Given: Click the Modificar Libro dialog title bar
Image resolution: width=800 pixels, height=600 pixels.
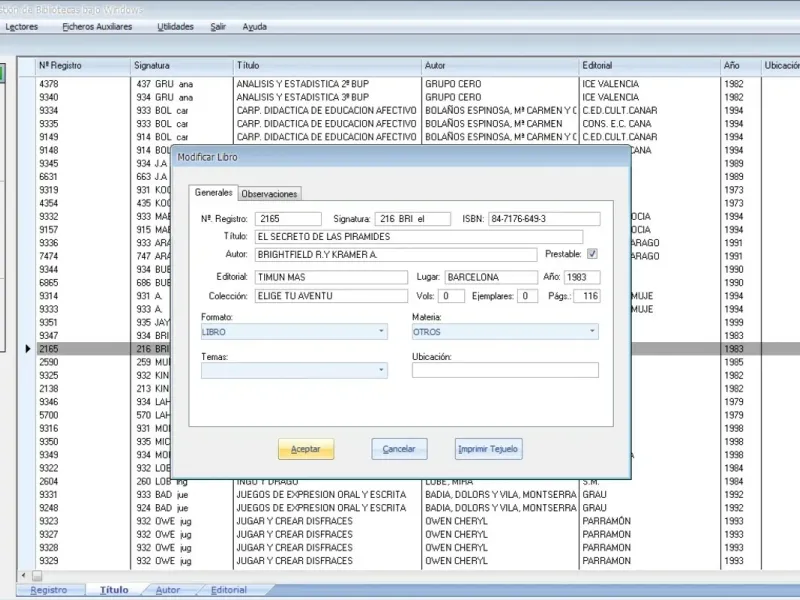Looking at the screenshot, I should click(401, 157).
